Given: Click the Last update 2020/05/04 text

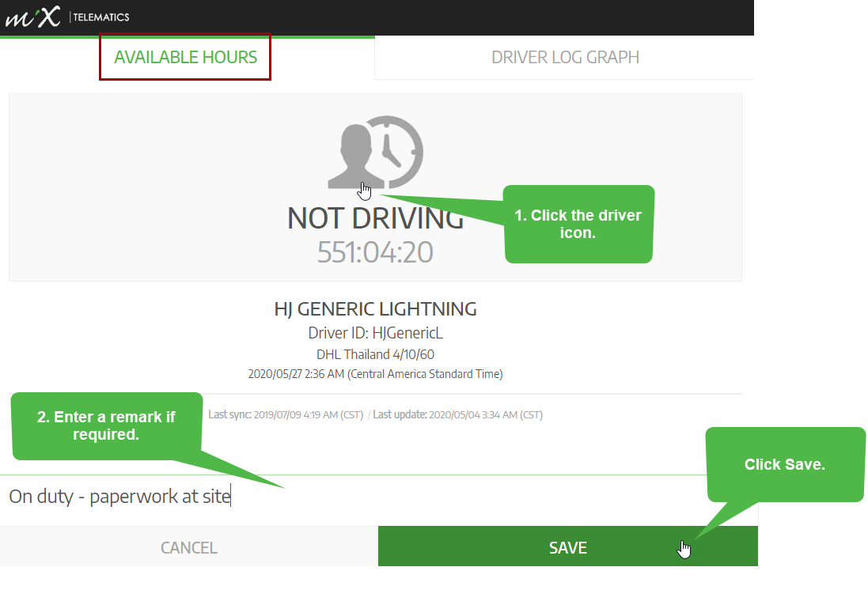Looking at the screenshot, I should click(x=458, y=414).
